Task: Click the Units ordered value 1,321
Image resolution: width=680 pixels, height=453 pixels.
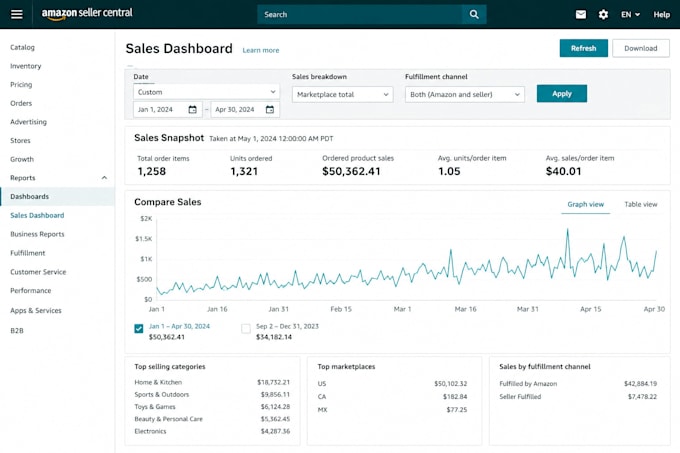Action: tap(244, 171)
